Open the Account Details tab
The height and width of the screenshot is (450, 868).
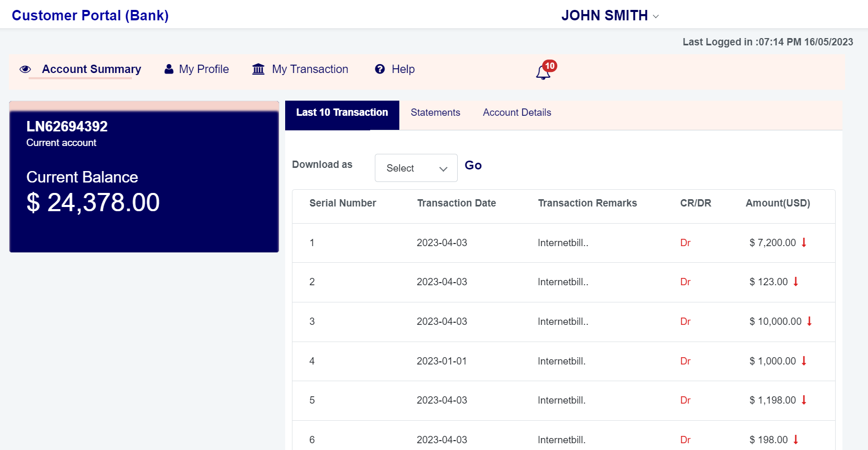517,113
